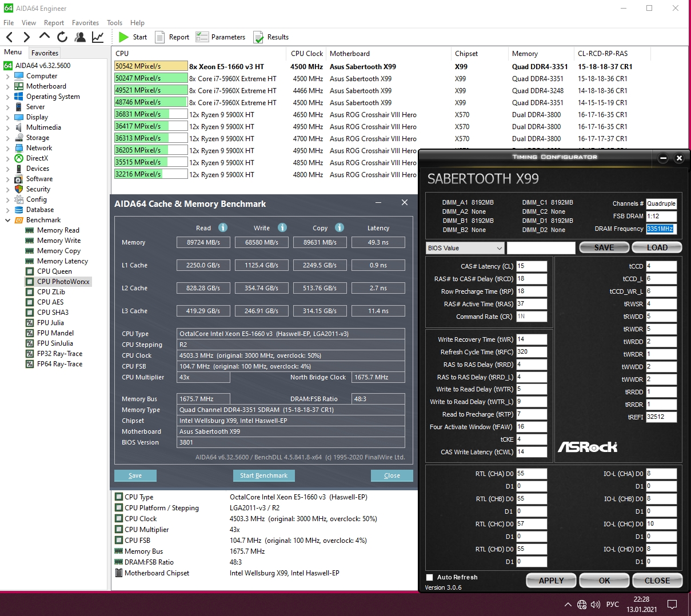The image size is (691, 616).
Task: Tick the CPU FSB checkbox in results list
Action: (x=119, y=541)
